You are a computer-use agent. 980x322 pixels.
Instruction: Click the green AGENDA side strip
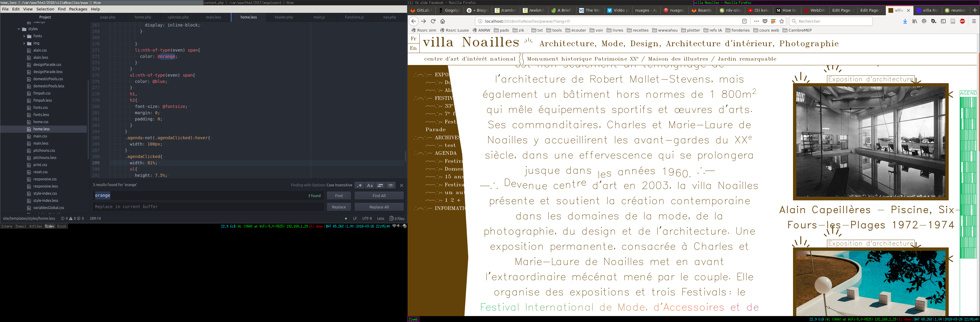coord(968,175)
